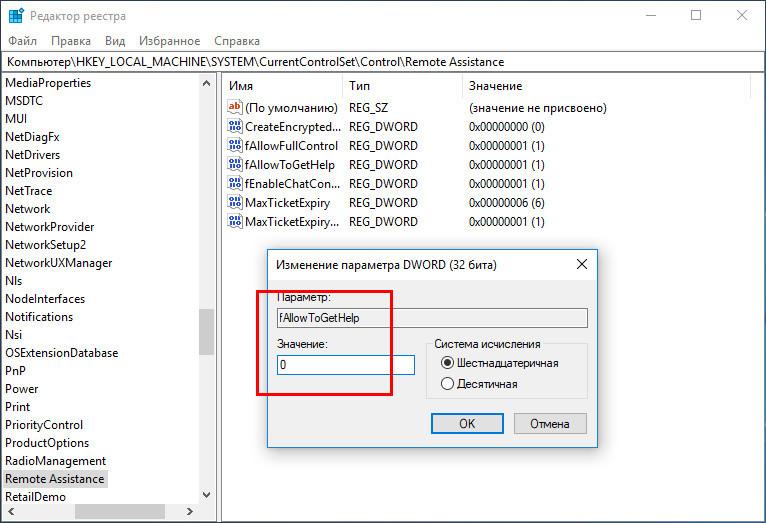
Task: Open the Вид menu
Action: 115,41
